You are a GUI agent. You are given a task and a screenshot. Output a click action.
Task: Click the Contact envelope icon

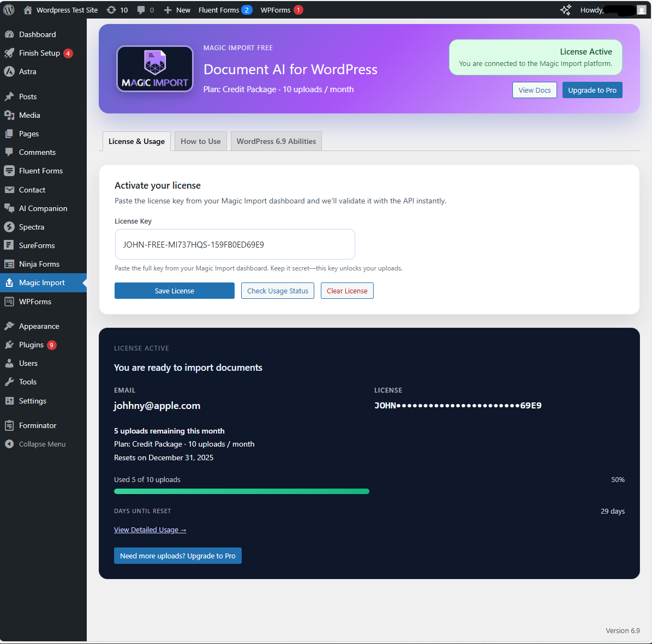(x=9, y=190)
